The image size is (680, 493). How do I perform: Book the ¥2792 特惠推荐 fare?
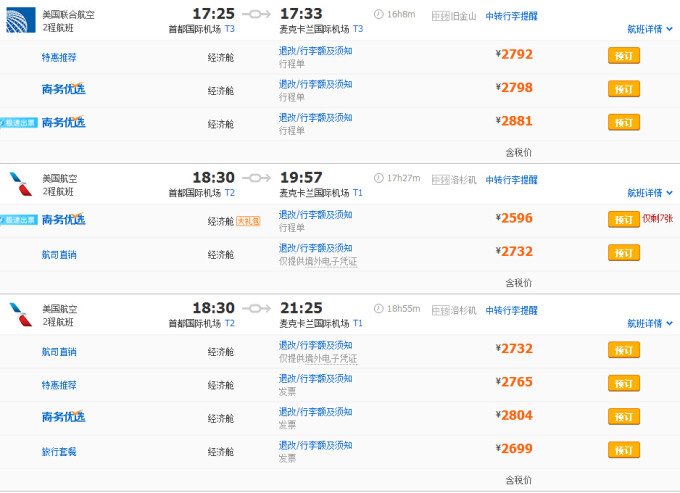(x=623, y=56)
